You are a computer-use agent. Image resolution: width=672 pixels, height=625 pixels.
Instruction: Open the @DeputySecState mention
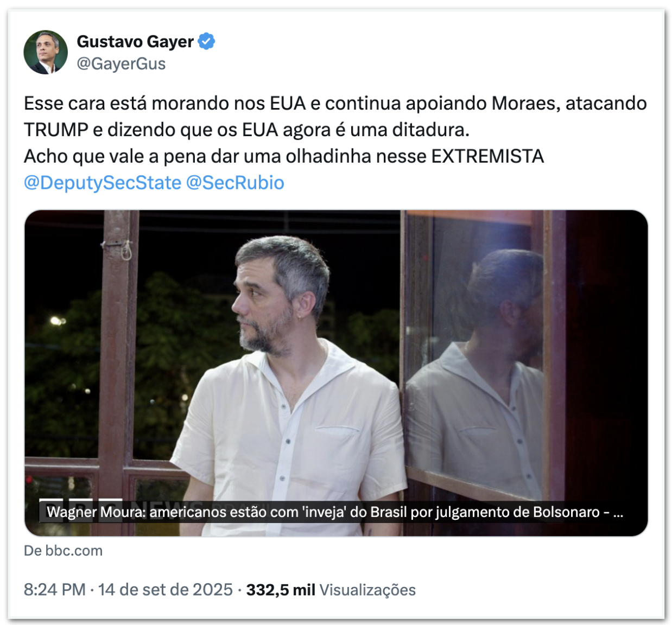[103, 183]
